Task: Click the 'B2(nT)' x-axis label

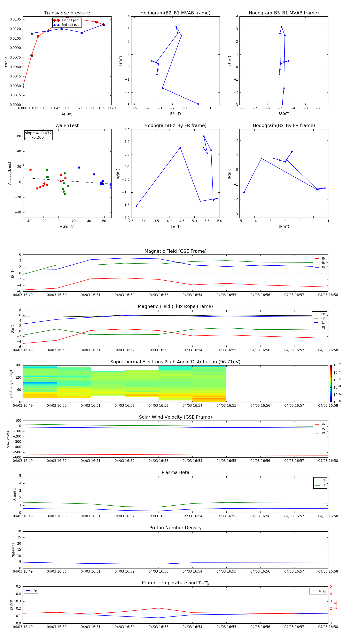Action: click(x=175, y=114)
